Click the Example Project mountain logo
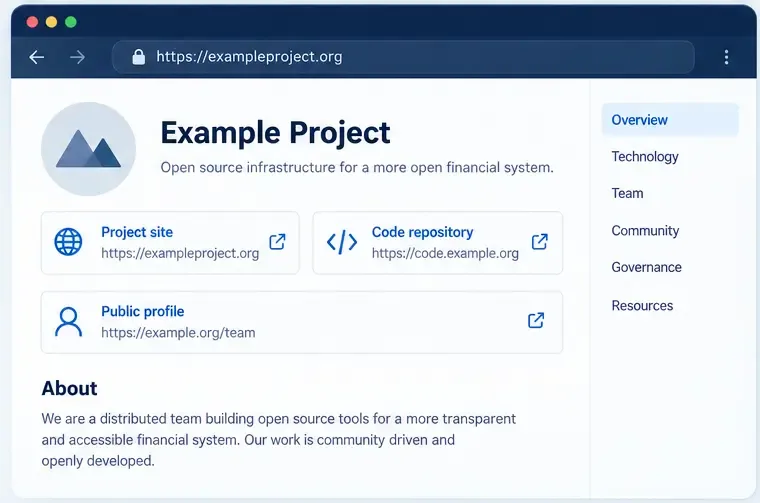The width and height of the screenshot is (760, 503). point(88,149)
